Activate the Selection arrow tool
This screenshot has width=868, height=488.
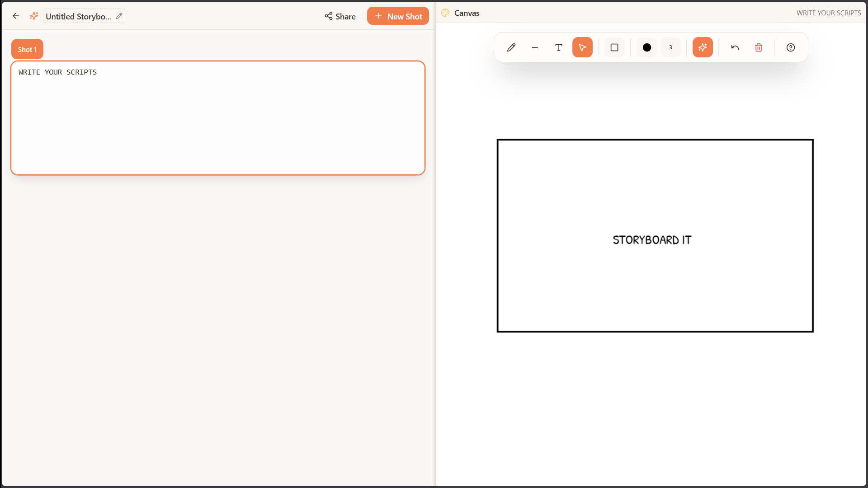(582, 47)
